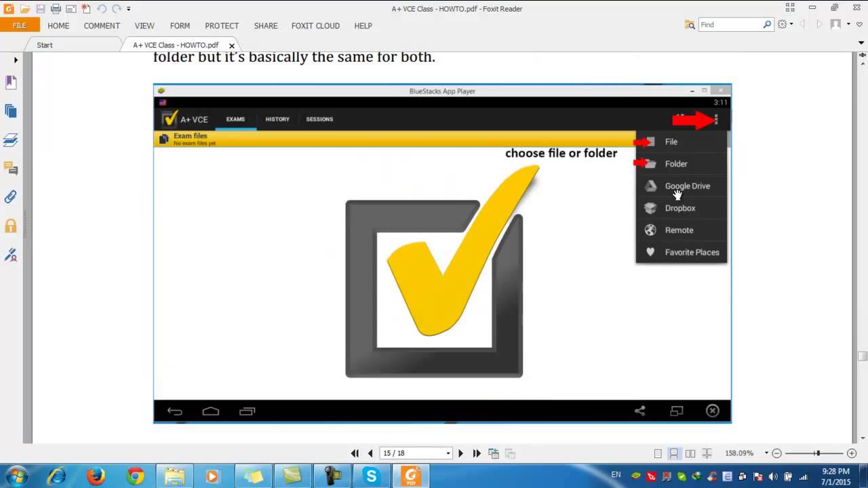Open the HELP ribbon tab
This screenshot has height=488, width=868.
(x=363, y=26)
